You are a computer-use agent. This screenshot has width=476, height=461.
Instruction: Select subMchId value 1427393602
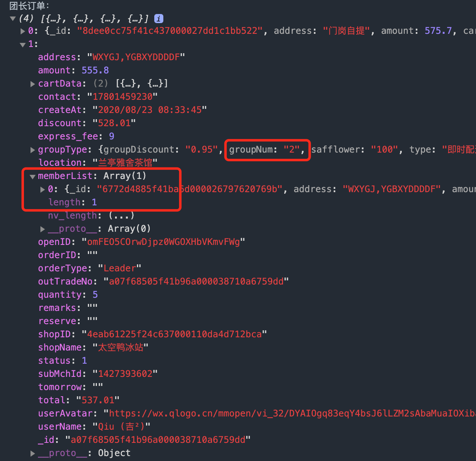click(125, 374)
